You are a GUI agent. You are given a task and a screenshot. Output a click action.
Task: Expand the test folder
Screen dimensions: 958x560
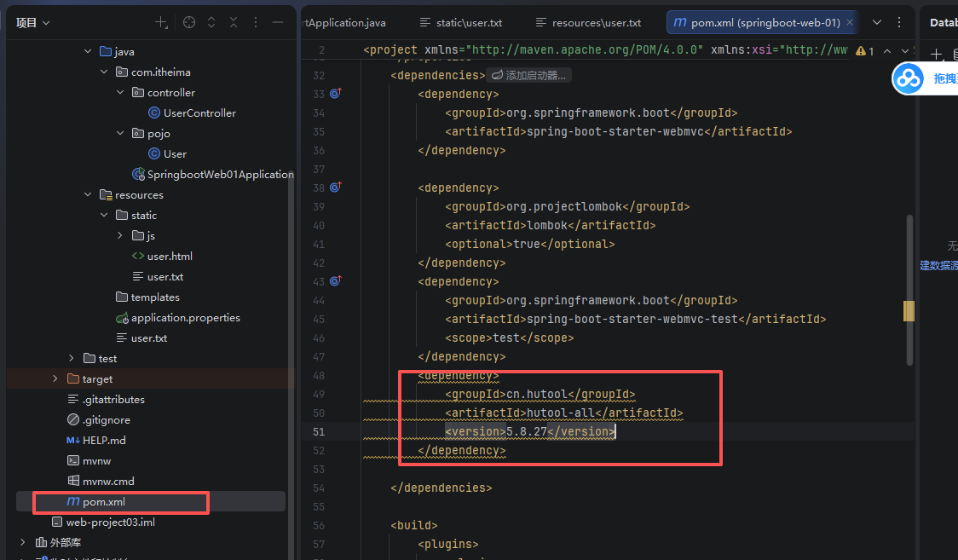coord(72,359)
